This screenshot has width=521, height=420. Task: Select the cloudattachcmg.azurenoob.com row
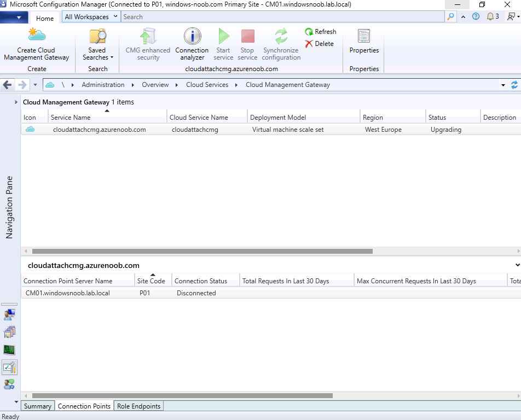coord(271,130)
